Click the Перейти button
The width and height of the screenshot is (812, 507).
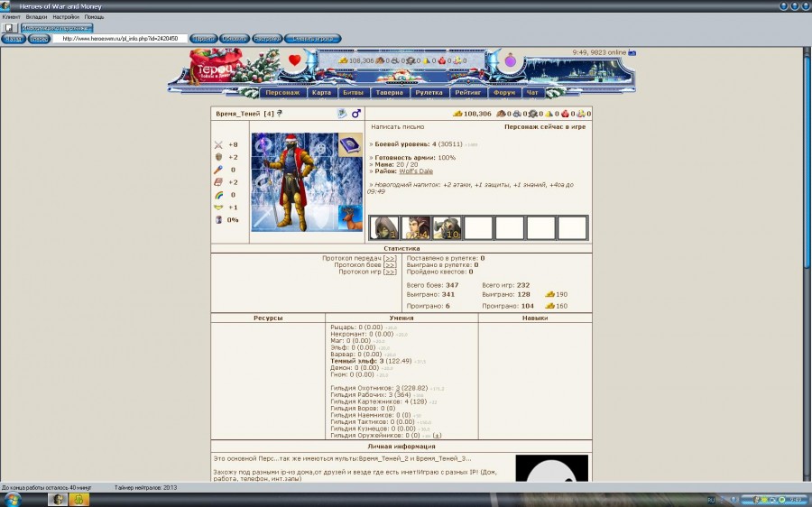[x=203, y=39]
